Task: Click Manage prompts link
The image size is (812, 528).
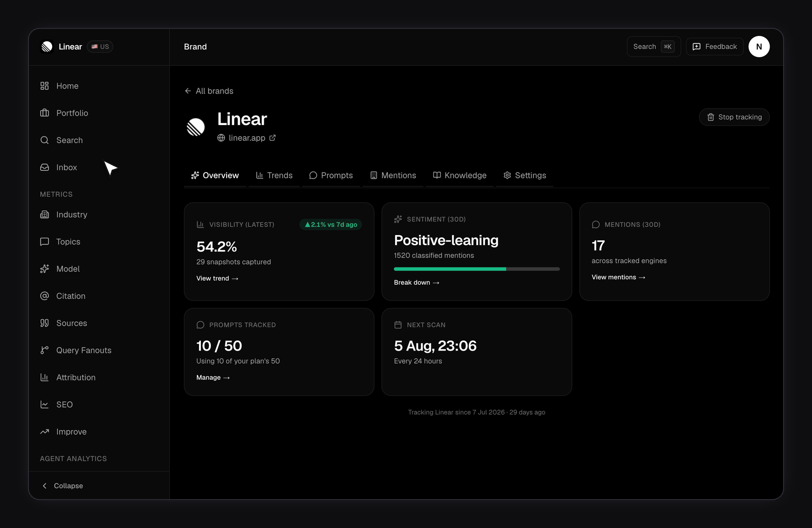Action: click(213, 378)
